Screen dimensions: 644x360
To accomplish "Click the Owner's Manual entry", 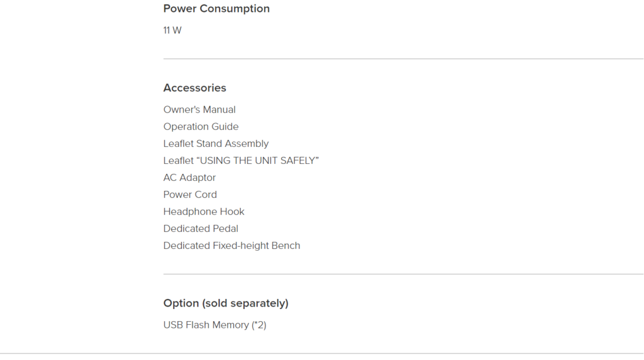I will 199,109.
